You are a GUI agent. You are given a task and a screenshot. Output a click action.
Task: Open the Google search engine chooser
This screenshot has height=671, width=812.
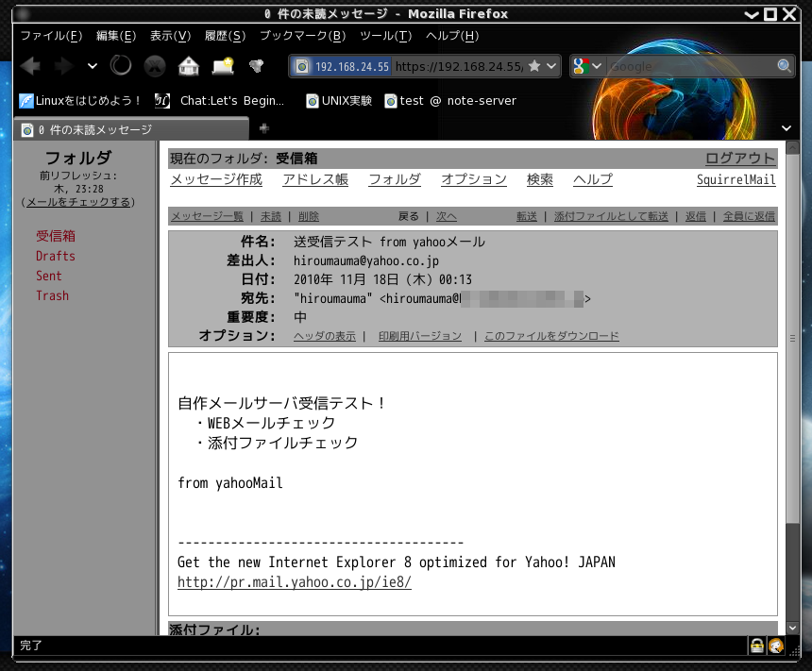click(x=587, y=66)
